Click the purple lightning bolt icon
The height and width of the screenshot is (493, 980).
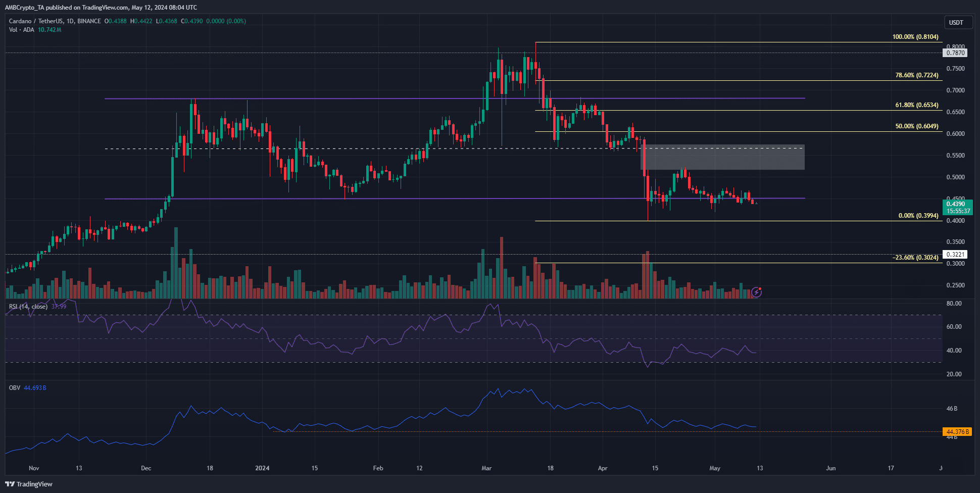point(756,292)
